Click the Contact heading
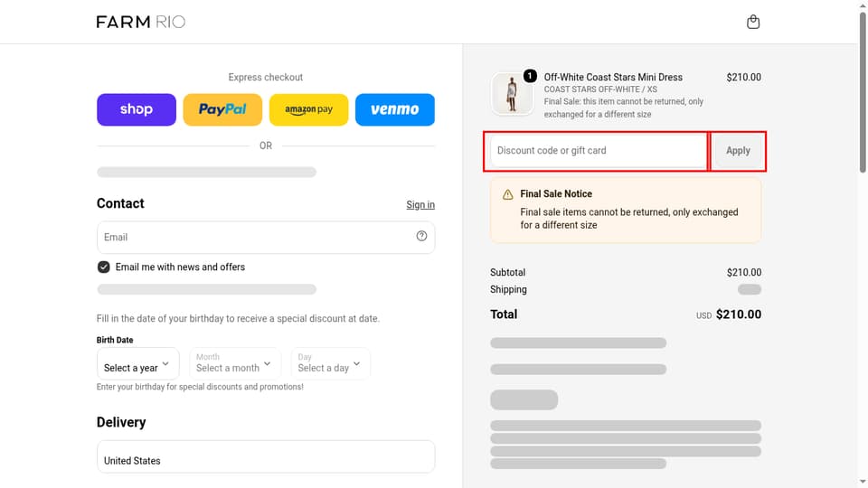 120,203
